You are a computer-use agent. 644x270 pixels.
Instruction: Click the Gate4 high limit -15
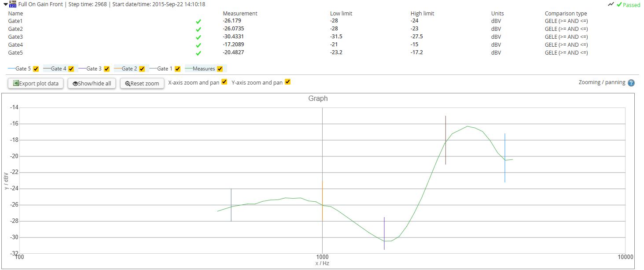coord(415,44)
